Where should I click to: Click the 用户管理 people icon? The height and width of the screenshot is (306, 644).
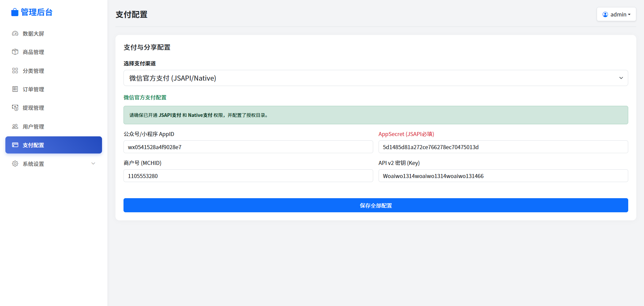[x=15, y=127]
